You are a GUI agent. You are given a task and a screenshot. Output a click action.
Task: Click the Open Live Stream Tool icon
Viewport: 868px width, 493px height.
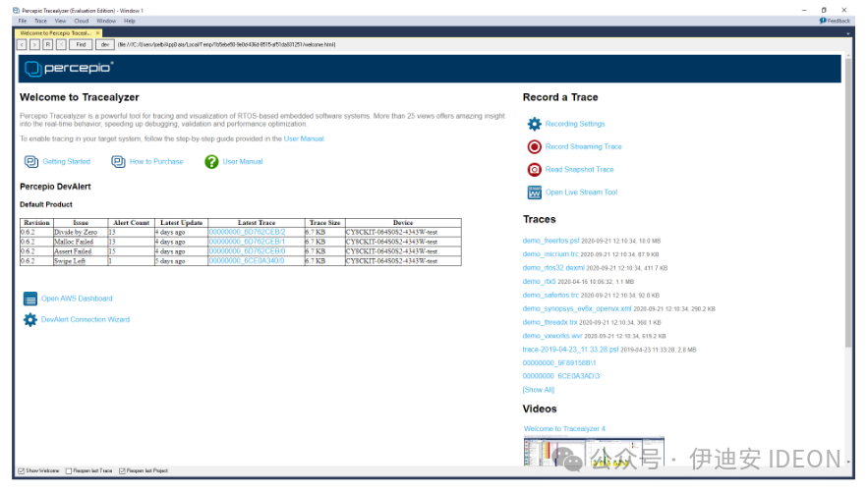click(534, 192)
